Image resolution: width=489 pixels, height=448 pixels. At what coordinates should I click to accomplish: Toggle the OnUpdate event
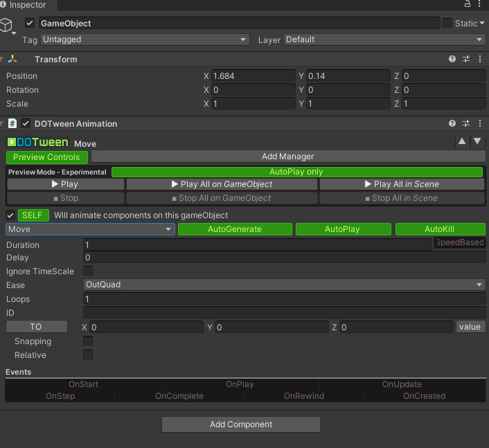coord(402,384)
